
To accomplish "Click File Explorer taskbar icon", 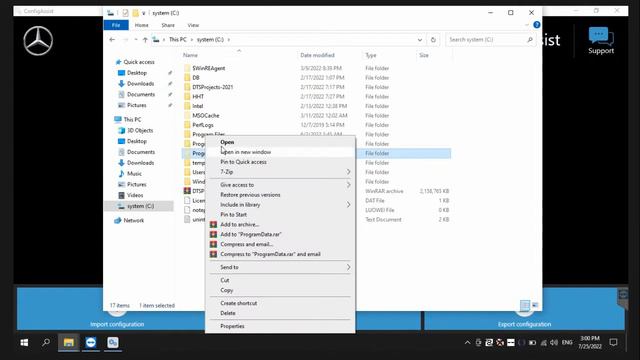I will pos(69,342).
